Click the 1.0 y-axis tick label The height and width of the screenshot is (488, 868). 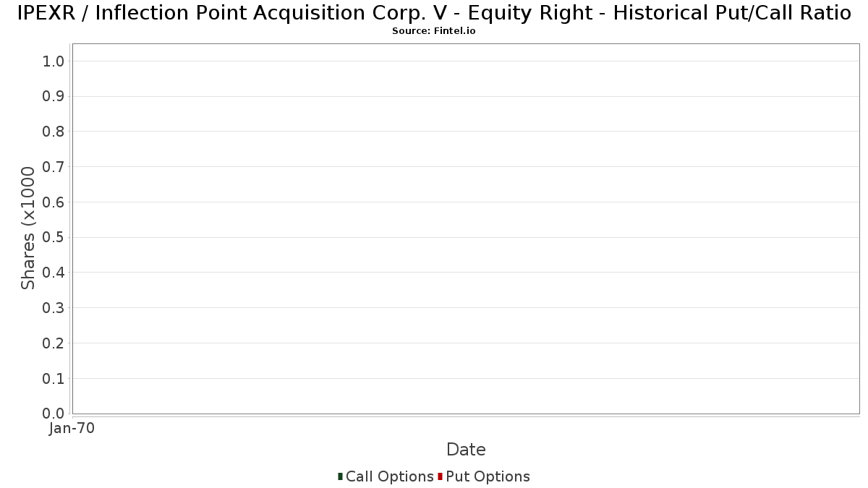(x=54, y=61)
